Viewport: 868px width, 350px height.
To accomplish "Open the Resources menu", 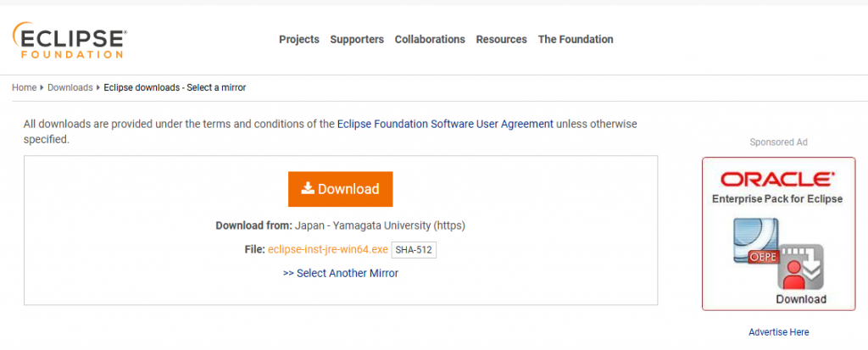I will pyautogui.click(x=501, y=39).
